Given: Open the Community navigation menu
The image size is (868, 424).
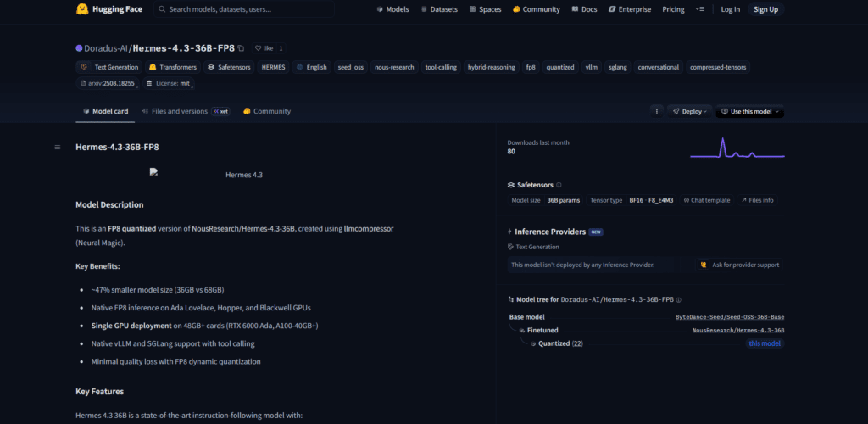Looking at the screenshot, I should (536, 9).
